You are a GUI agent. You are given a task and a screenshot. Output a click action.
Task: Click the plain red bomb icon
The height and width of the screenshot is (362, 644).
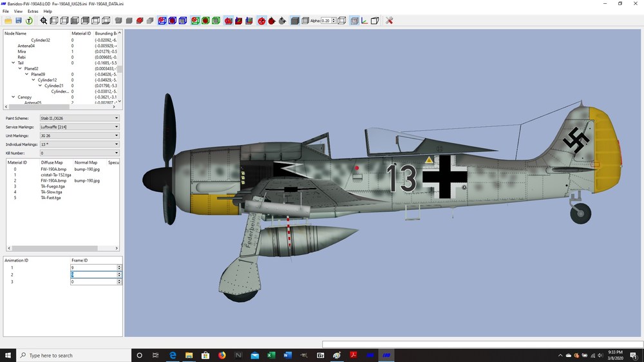coord(272,21)
